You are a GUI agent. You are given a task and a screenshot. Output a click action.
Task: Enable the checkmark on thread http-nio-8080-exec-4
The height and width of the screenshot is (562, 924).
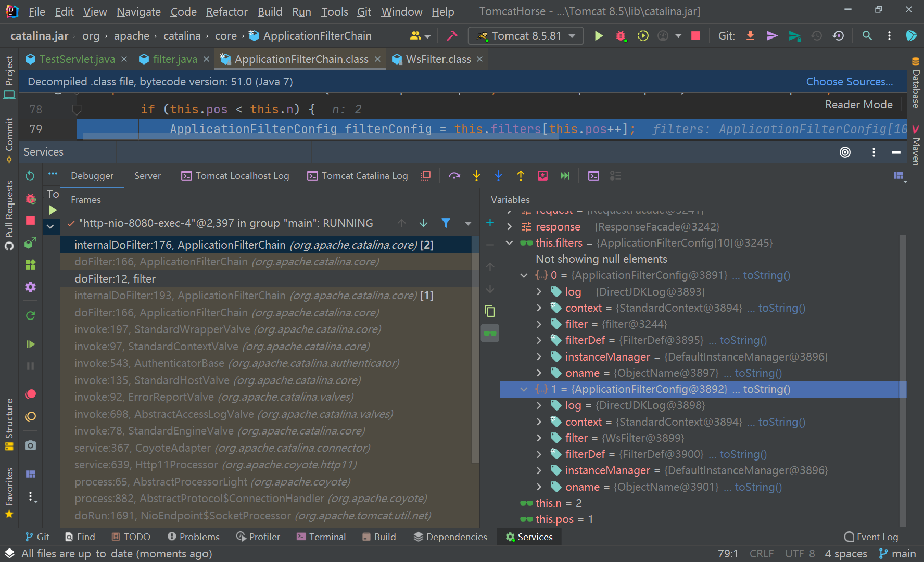coord(70,223)
